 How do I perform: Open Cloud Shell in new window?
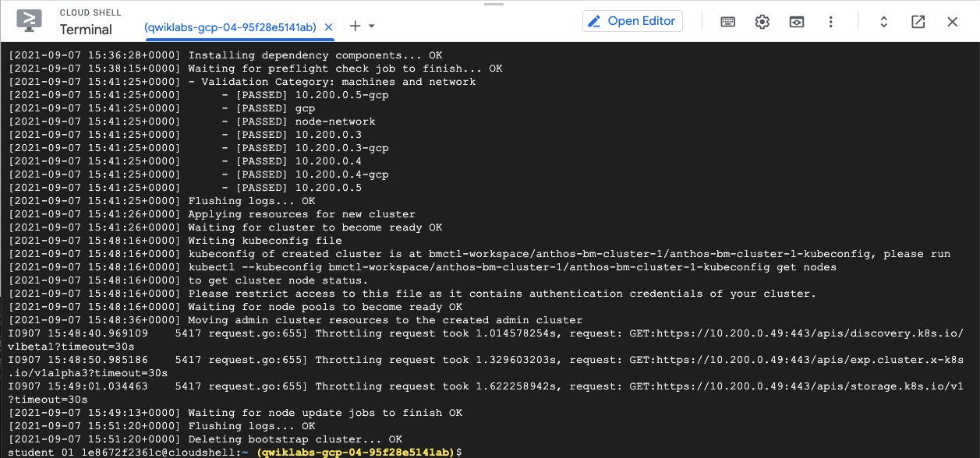coord(918,22)
